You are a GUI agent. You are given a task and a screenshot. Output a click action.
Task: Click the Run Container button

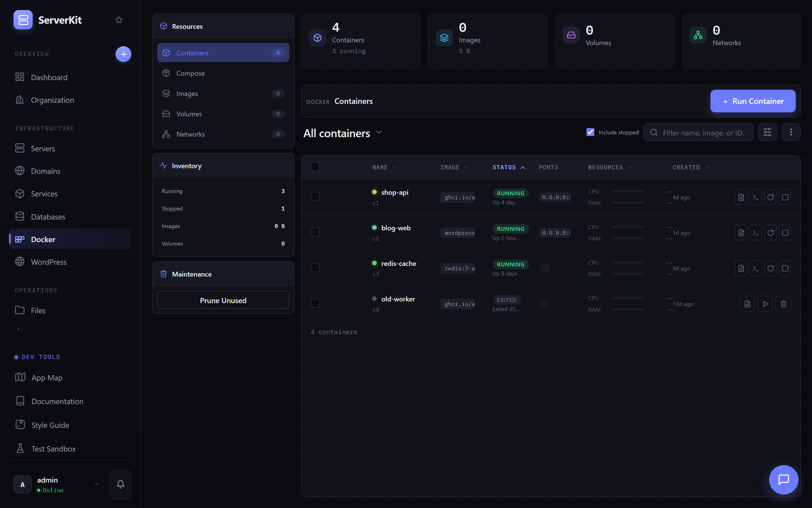pos(753,101)
